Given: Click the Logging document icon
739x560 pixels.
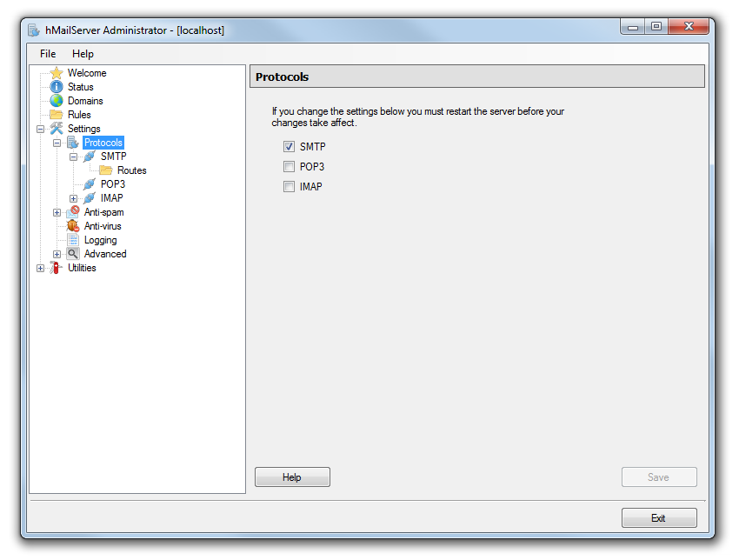Looking at the screenshot, I should pos(73,240).
